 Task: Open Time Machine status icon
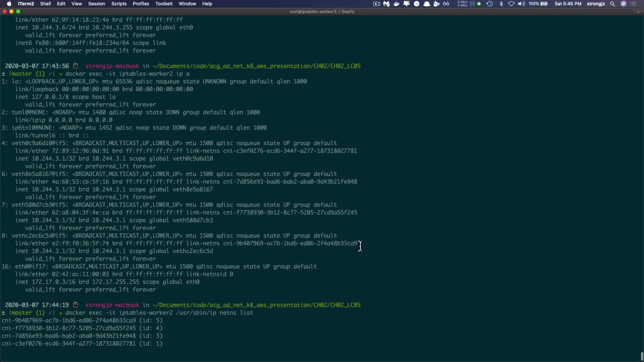[x=490, y=4]
